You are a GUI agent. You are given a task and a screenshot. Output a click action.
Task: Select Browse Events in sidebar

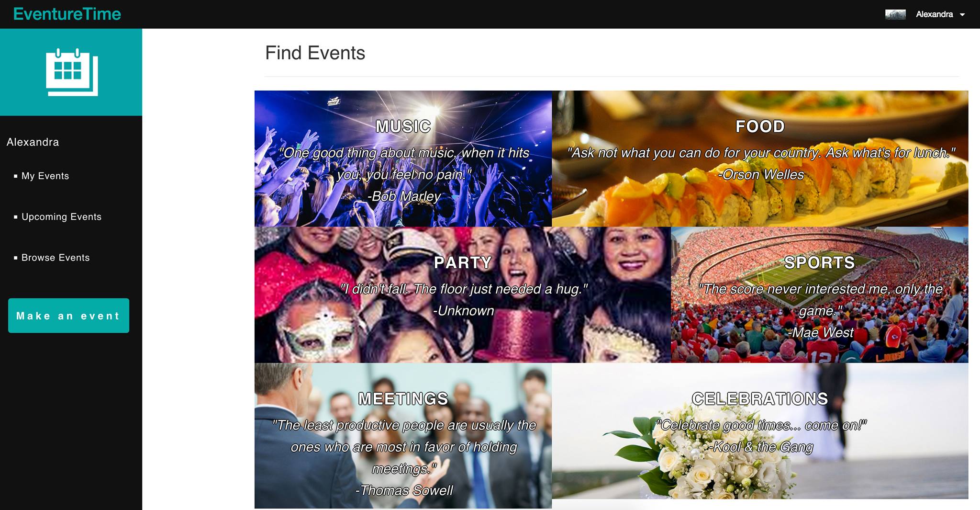56,258
